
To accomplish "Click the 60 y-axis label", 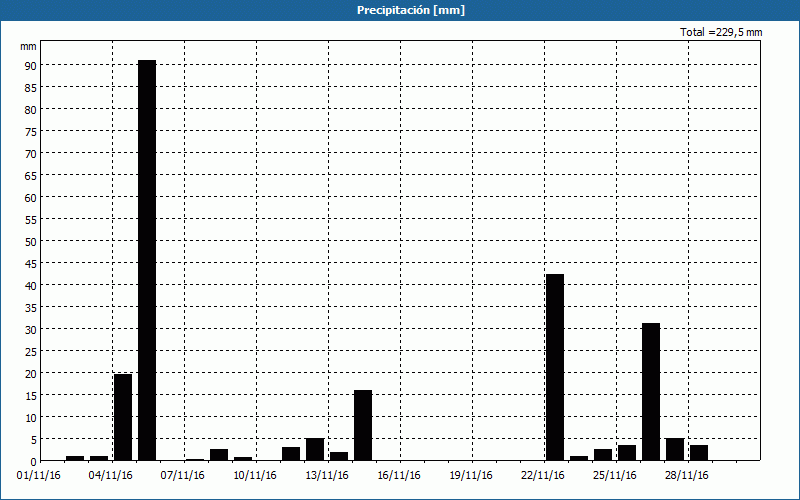I will coord(31,197).
